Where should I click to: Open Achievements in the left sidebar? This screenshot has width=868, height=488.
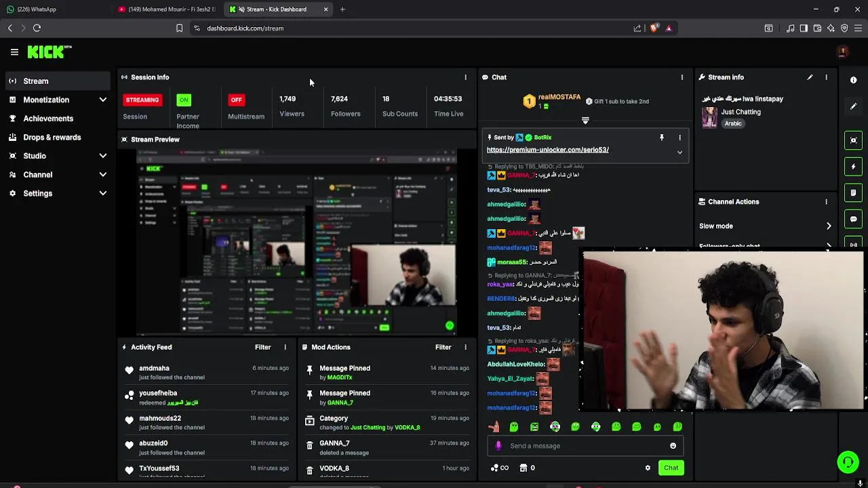57,119
